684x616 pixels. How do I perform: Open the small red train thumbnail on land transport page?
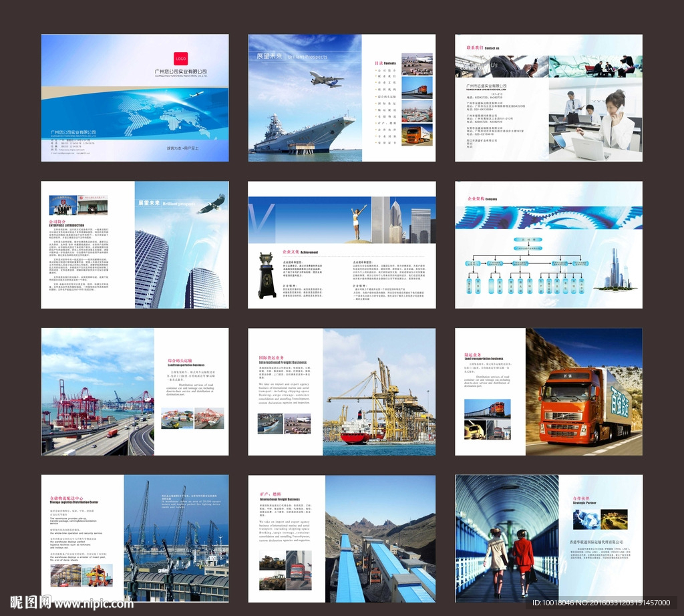click(487, 409)
